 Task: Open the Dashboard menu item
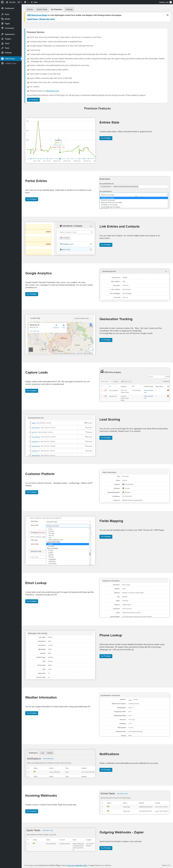pyautogui.click(x=11, y=8)
